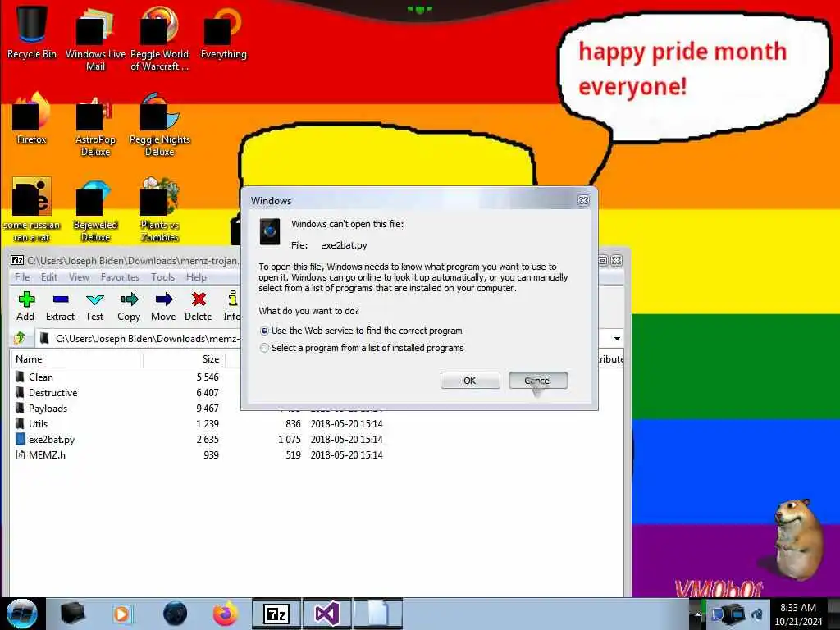
Task: Click the Move toolbar icon
Action: (163, 306)
